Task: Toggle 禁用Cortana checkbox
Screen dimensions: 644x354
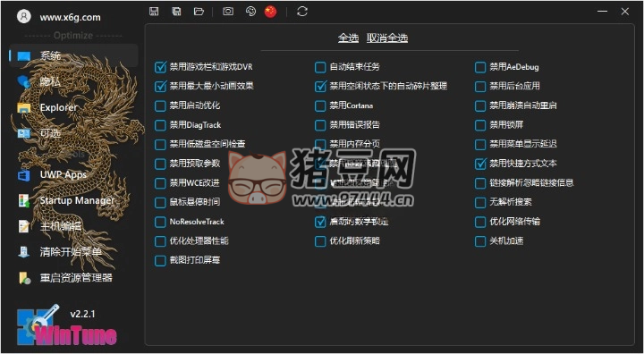Action: [x=320, y=106]
